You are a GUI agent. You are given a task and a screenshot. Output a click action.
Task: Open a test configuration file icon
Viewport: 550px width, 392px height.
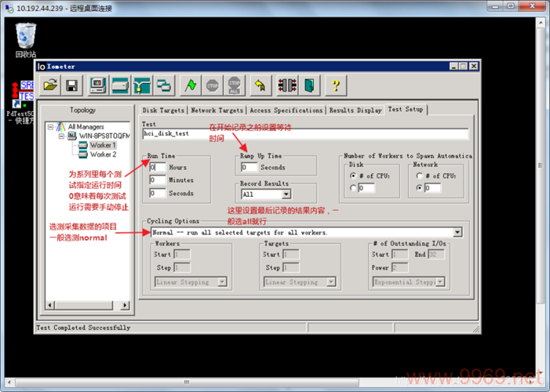point(50,85)
